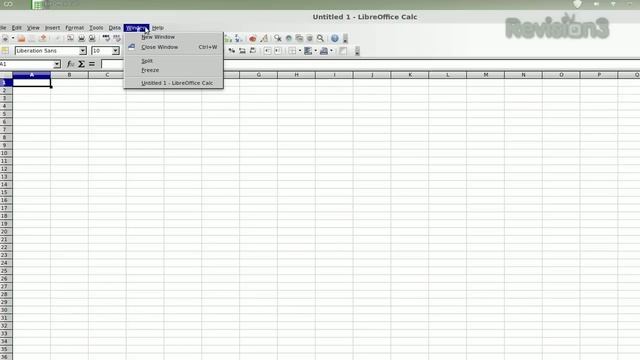Open the Borders dropdown arrow
This screenshot has height=360, width=640.
pyautogui.click(x=300, y=51)
